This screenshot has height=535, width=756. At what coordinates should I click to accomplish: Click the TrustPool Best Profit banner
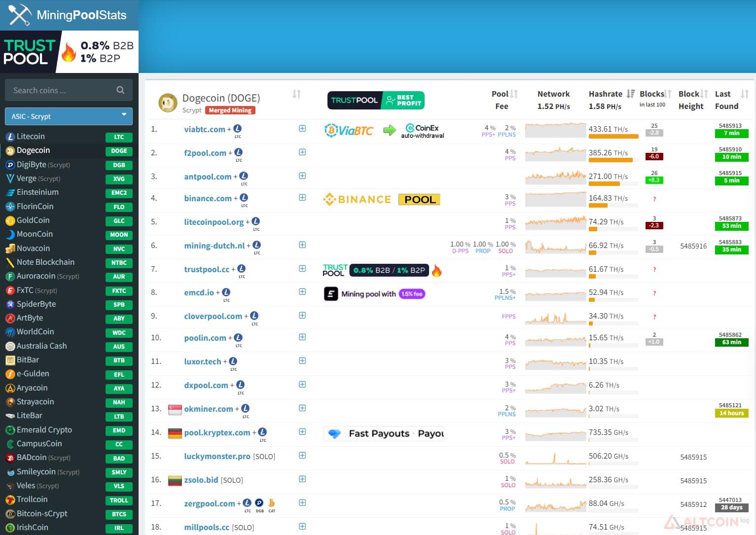pyautogui.click(x=376, y=100)
